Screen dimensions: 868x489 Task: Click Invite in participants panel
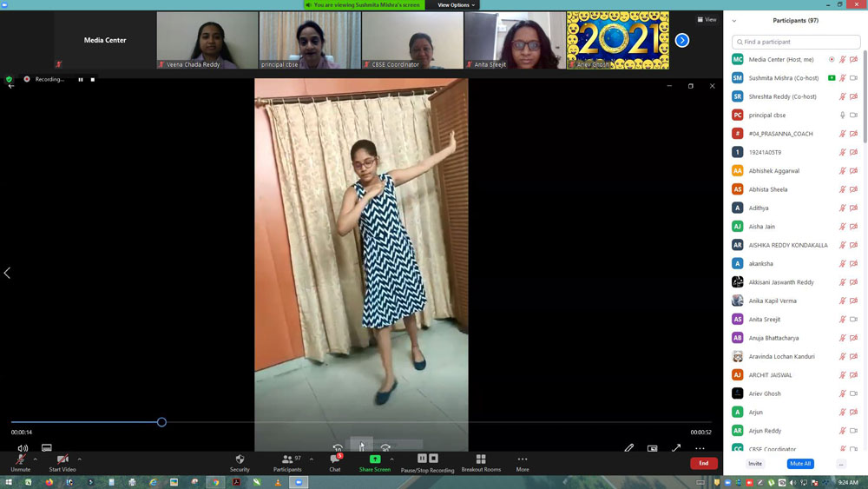coord(755,464)
